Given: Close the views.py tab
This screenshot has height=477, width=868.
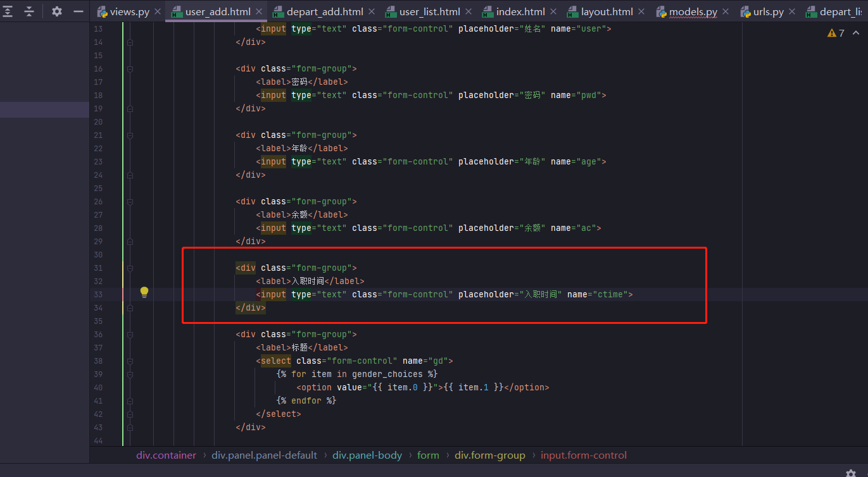Looking at the screenshot, I should click(x=158, y=11).
